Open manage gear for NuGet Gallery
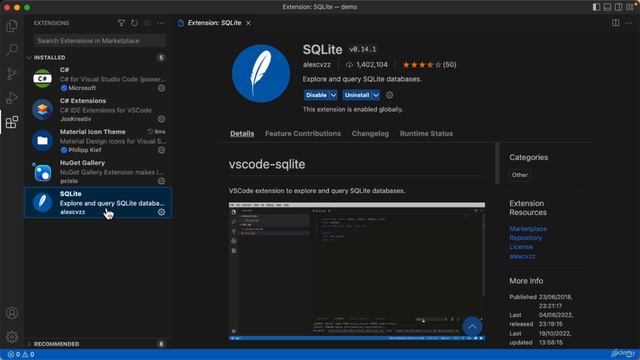 pos(162,181)
